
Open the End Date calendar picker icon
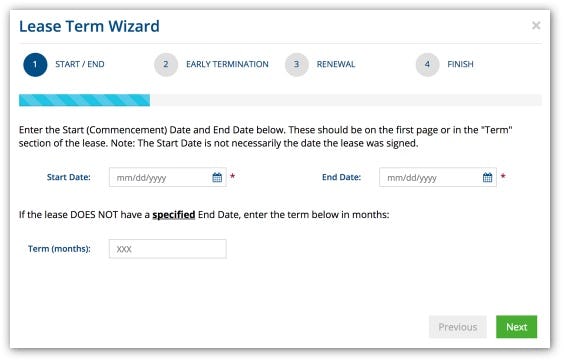[x=487, y=177]
